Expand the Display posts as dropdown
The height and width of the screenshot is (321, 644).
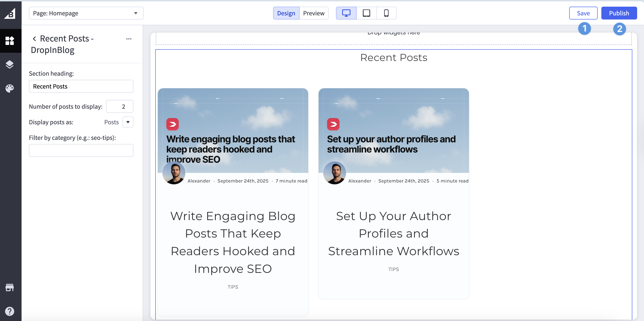point(128,122)
